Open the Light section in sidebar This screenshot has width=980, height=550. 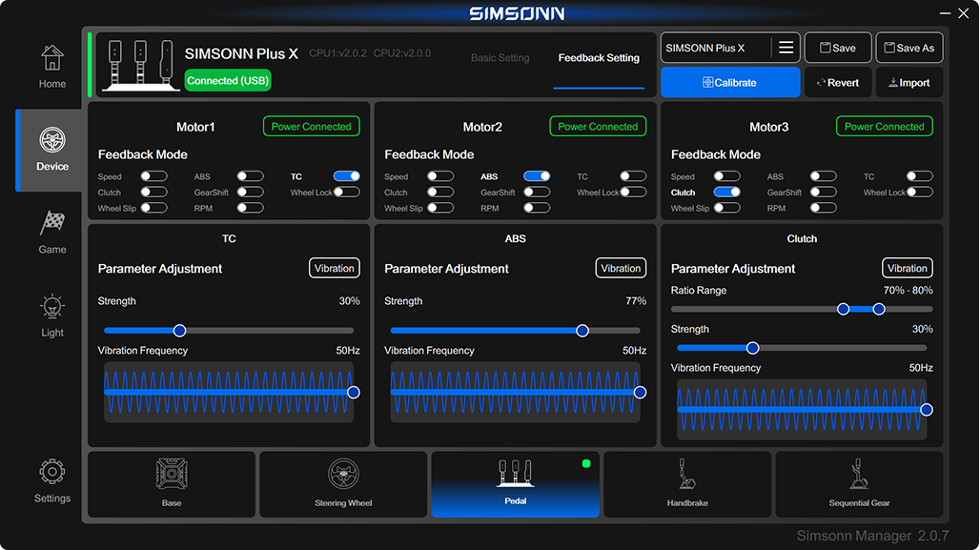coord(52,316)
